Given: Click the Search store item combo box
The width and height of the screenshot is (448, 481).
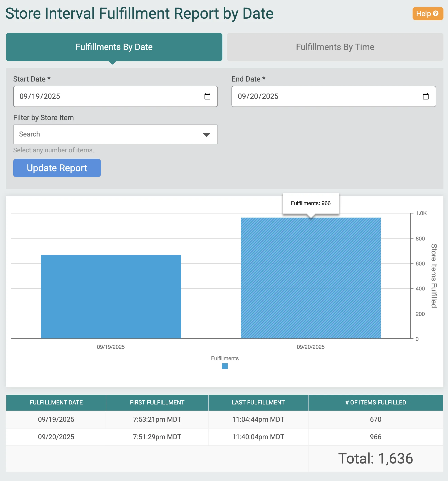Looking at the screenshot, I should [x=107, y=134].
